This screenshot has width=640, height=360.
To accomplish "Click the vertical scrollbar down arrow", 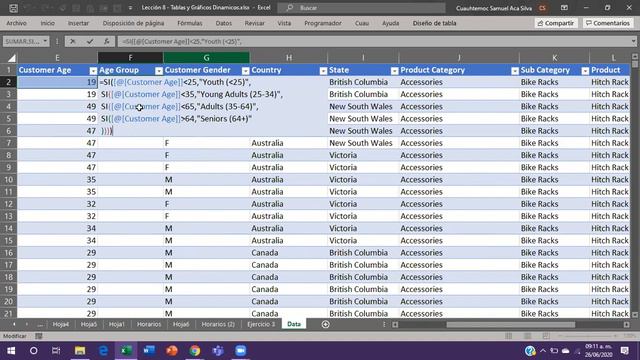I will click(635, 315).
